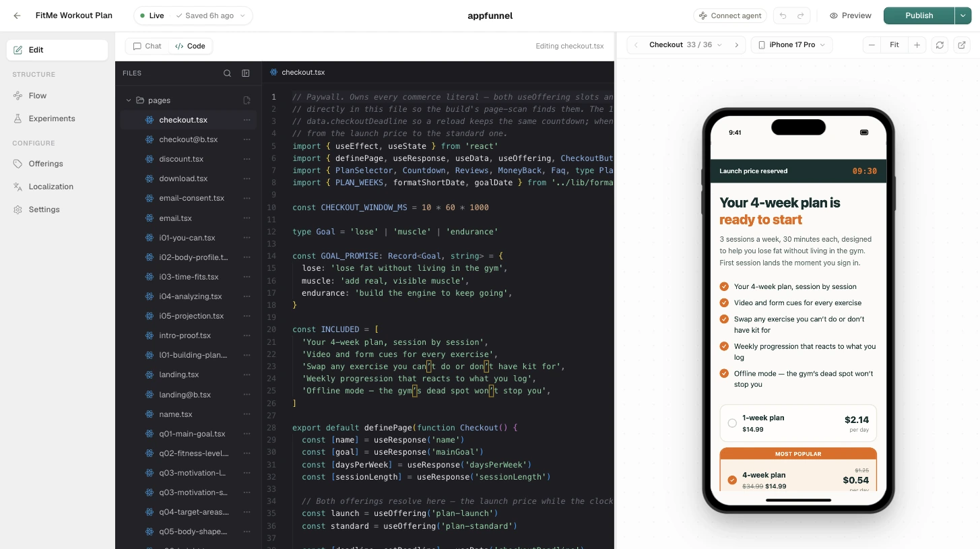Open more options for name.tsx
980x549 pixels.
coord(247,414)
